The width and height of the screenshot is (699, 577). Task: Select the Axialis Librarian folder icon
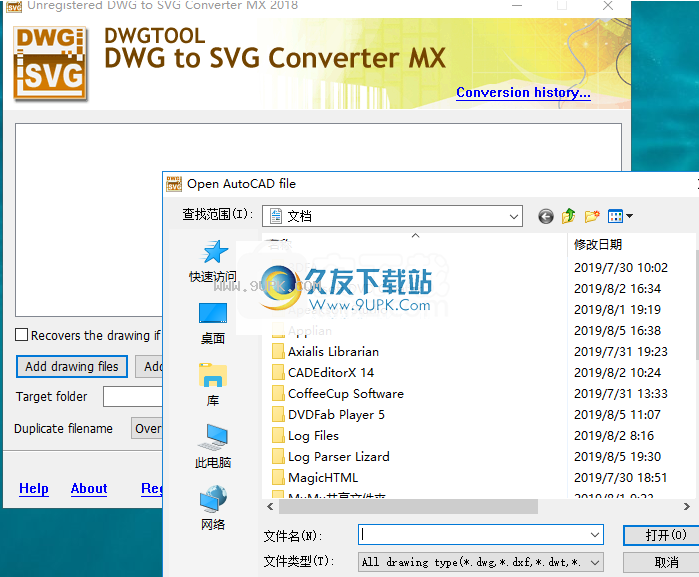point(278,351)
